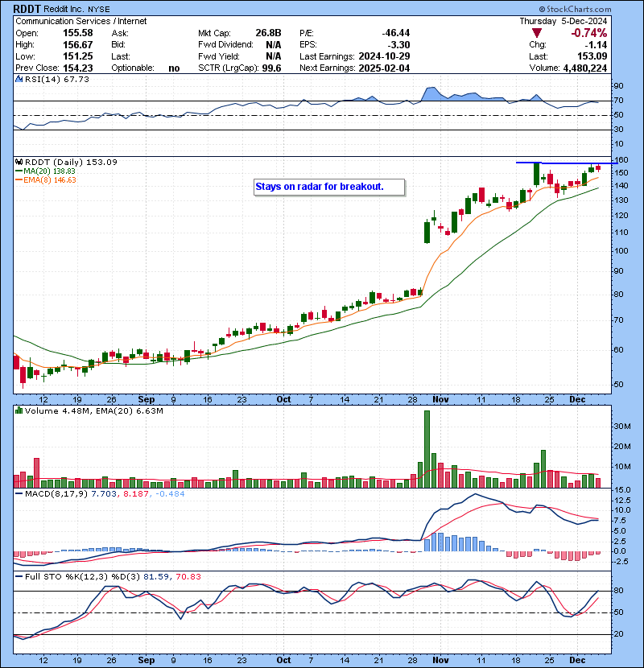The width and height of the screenshot is (644, 668).
Task: Click the tall green candle at the Nov 21 high
Action: 537,174
